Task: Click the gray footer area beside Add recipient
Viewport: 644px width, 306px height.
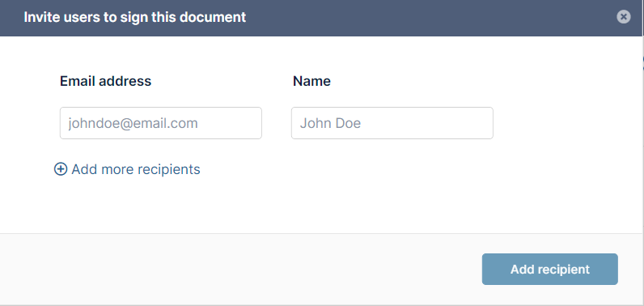Action: click(238, 269)
